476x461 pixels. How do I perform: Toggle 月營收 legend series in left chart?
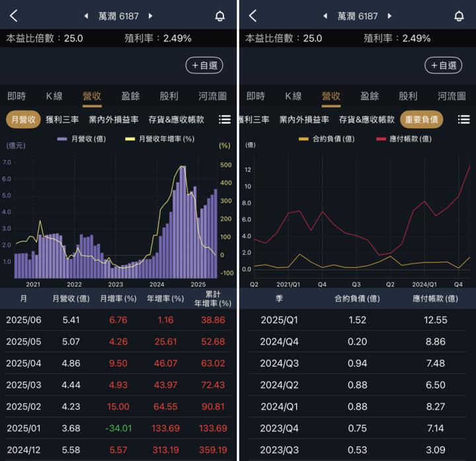tap(81, 139)
